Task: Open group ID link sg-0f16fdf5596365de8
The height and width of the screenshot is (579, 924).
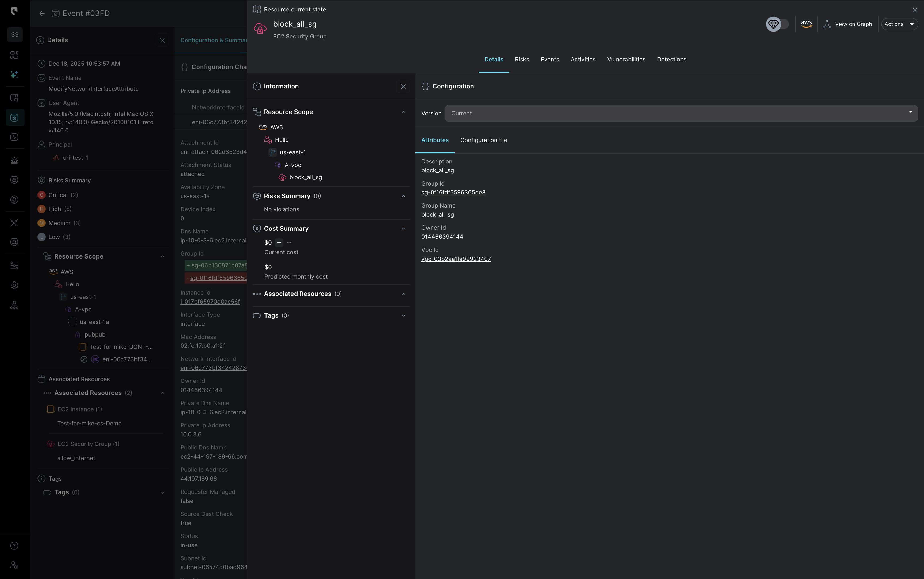Action: coord(453,193)
